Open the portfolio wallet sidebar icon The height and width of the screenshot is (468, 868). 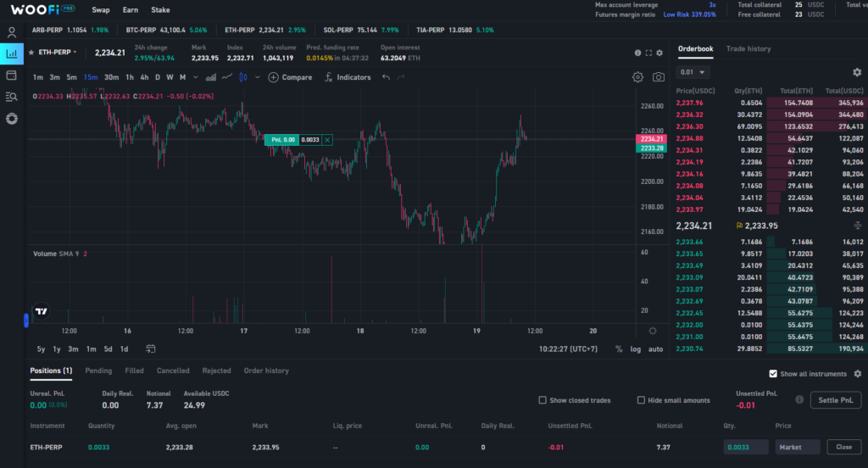[x=12, y=75]
